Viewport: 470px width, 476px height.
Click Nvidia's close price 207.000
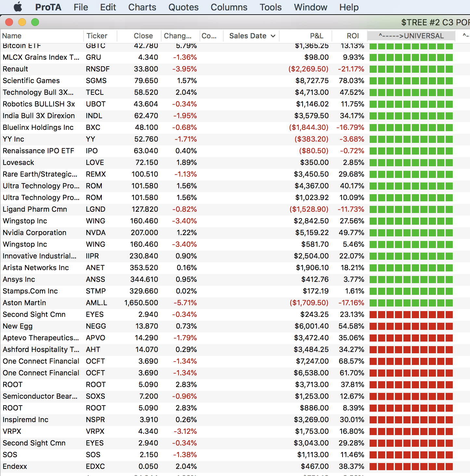coord(144,232)
